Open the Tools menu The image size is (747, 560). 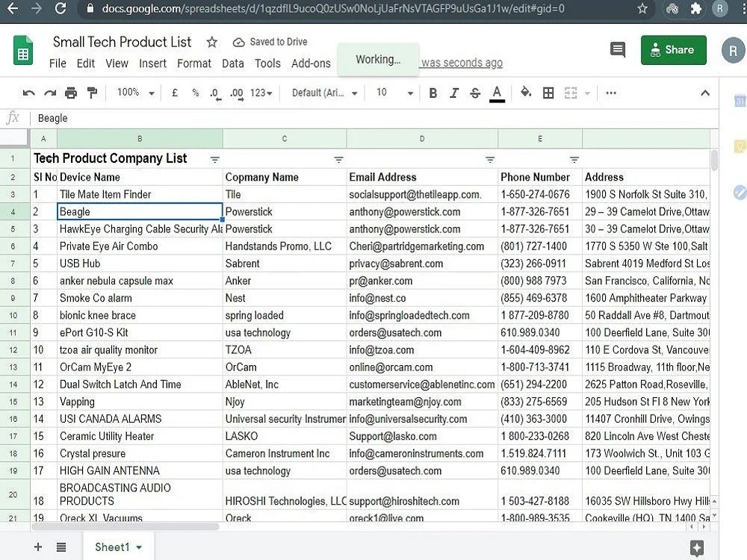267,63
